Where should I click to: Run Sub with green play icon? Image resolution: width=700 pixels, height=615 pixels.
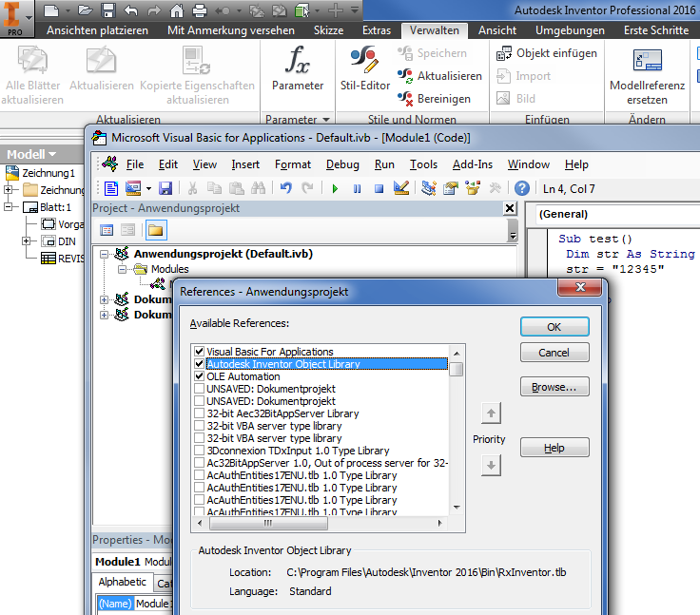coord(335,188)
